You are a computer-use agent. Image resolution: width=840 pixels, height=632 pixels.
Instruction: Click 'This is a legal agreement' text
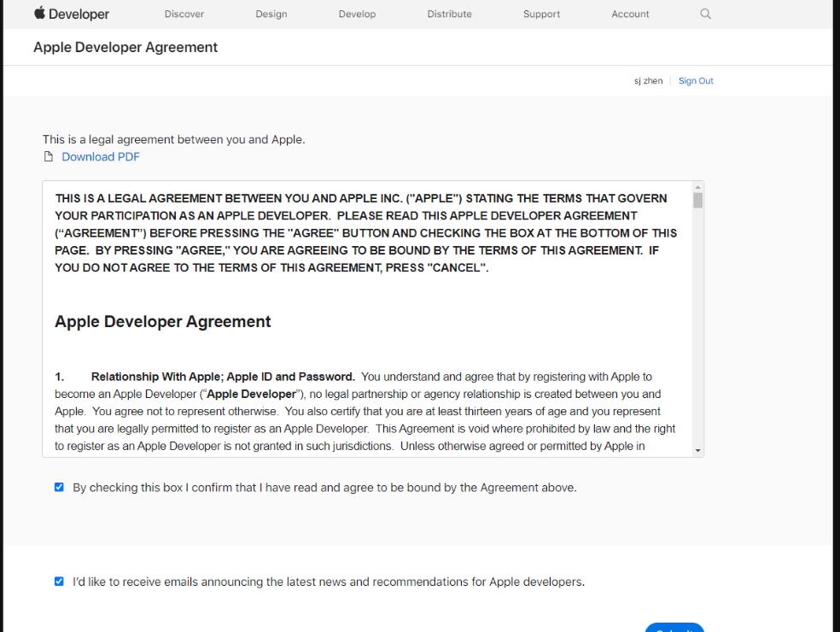point(173,139)
